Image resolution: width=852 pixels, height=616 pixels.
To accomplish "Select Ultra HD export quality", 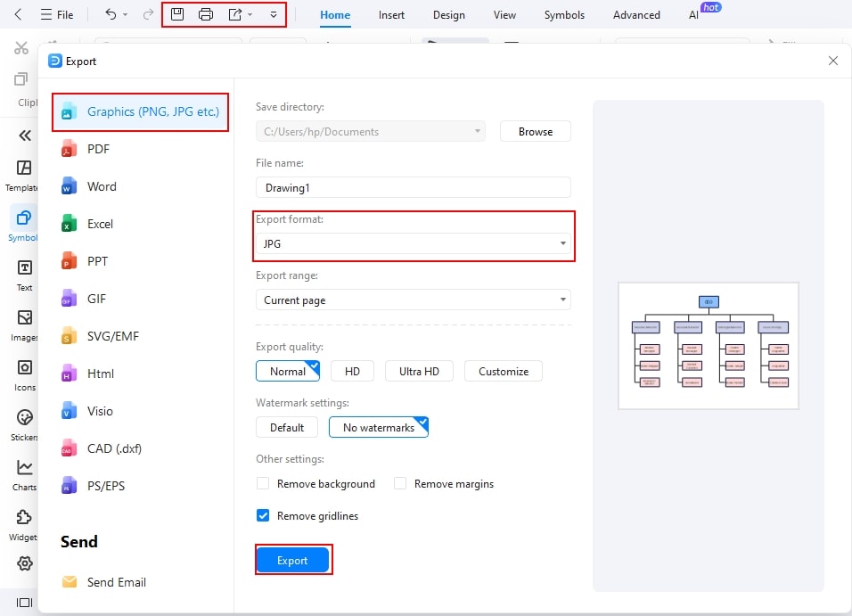I will [x=419, y=370].
